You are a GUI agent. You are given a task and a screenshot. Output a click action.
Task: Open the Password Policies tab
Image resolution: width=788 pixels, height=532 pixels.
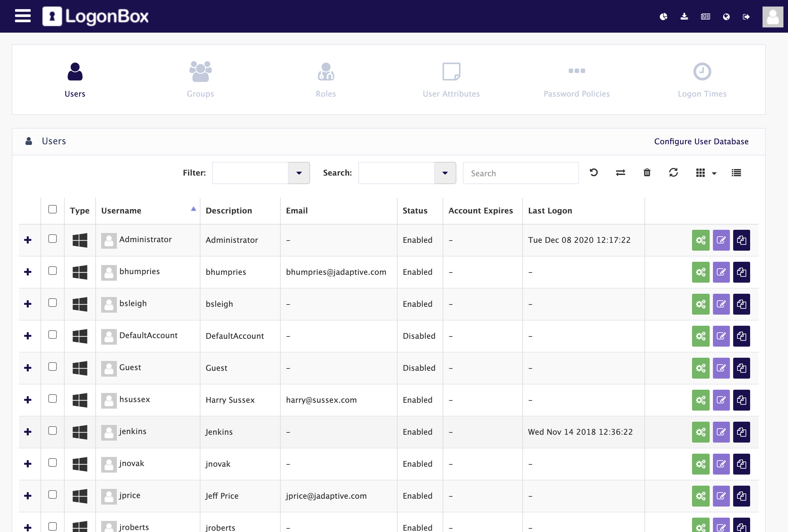(x=576, y=80)
